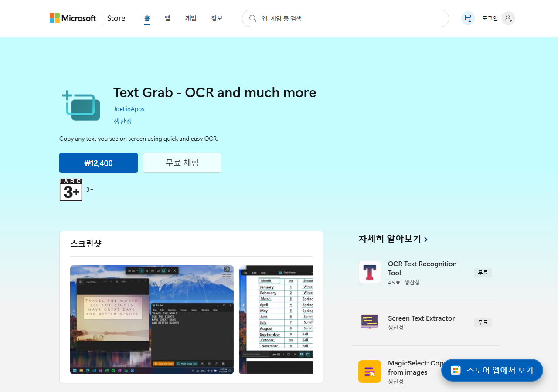This screenshot has width=558, height=392.
Task: Select the 홈 navigation tab
Action: click(x=147, y=18)
